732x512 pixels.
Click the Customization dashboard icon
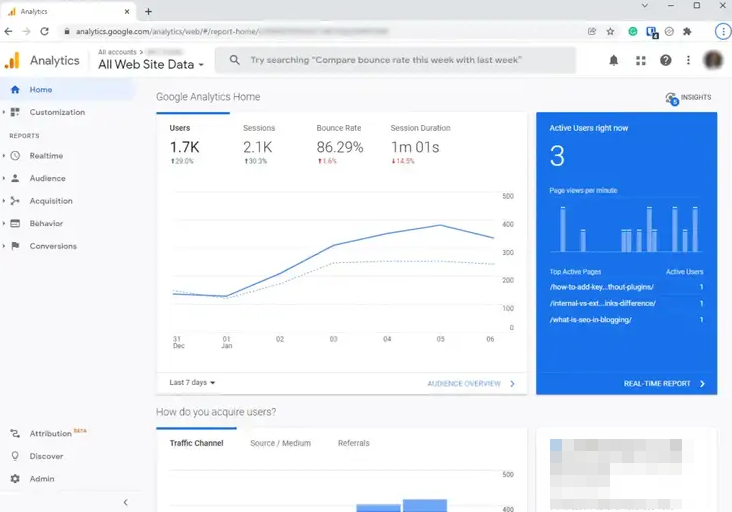[15, 112]
